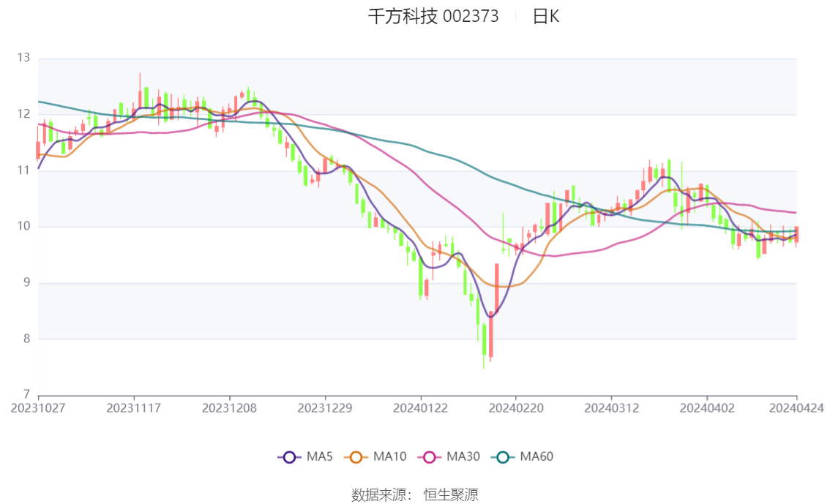Click the 千方科技 002373 title text

[x=433, y=16]
